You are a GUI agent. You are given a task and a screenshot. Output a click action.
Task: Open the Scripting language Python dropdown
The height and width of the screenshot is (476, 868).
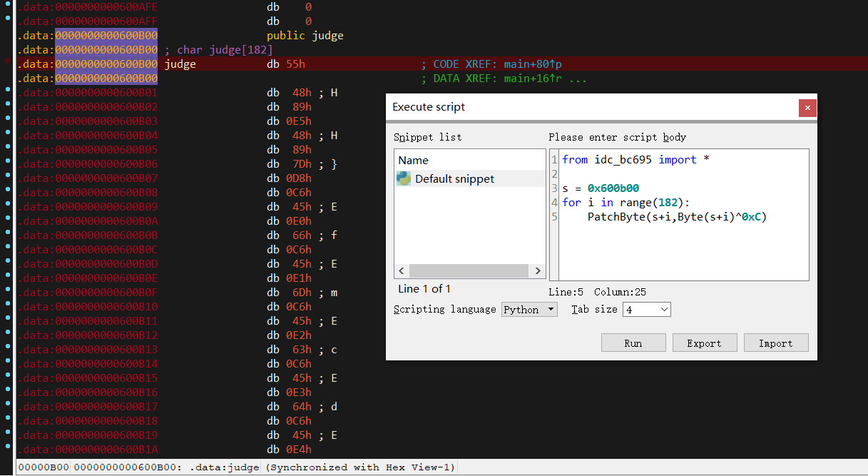click(530, 309)
